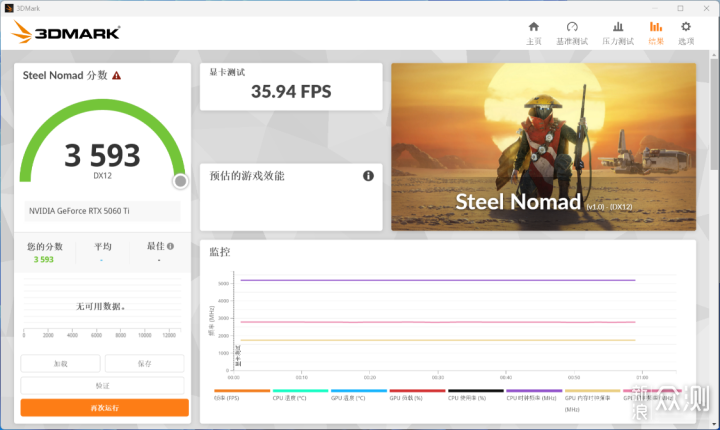The image size is (720, 430).
Task: Open the 选项 options tab
Action: point(686,34)
